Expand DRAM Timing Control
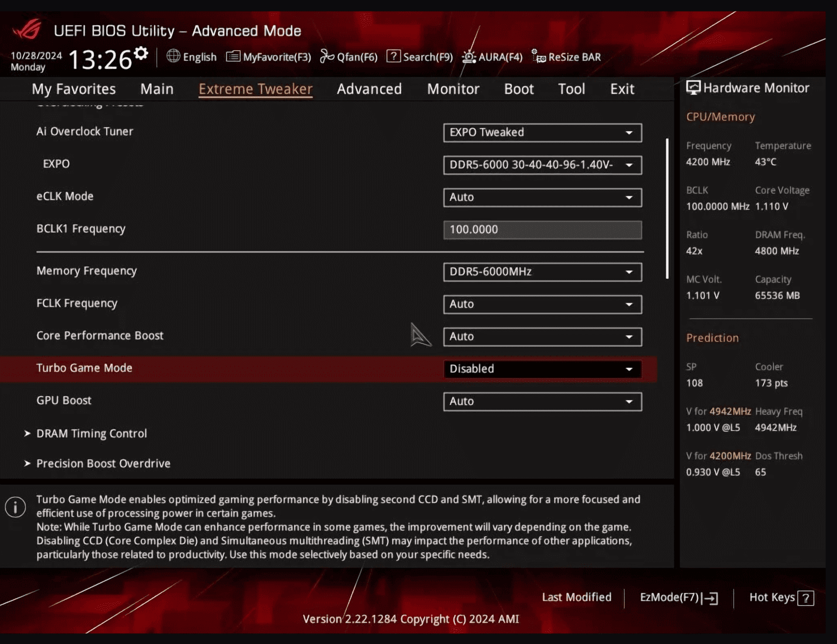837x644 pixels. point(91,433)
